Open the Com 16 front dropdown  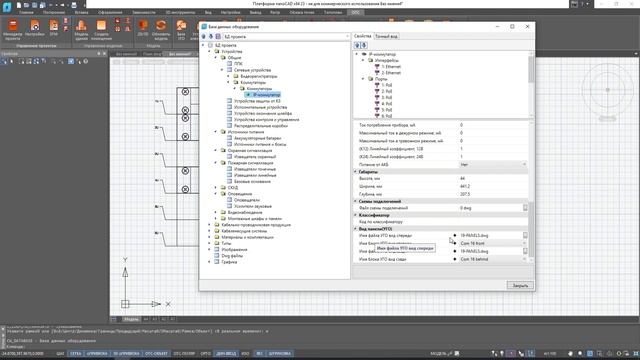524,243
